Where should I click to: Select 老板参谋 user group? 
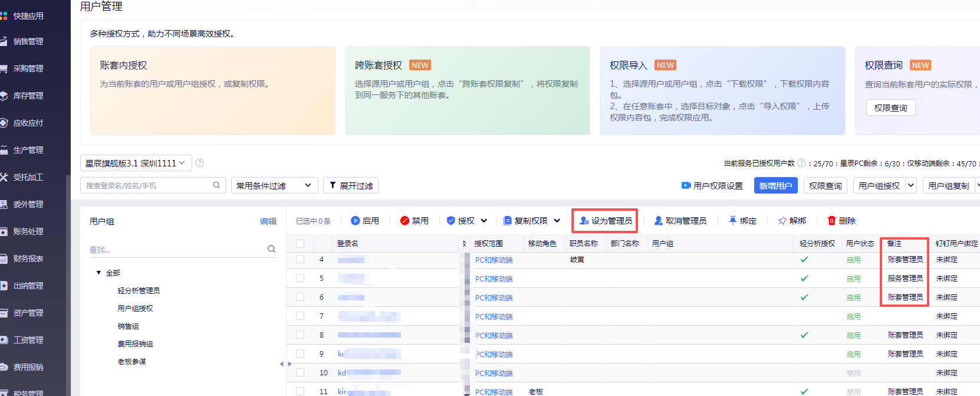131,361
